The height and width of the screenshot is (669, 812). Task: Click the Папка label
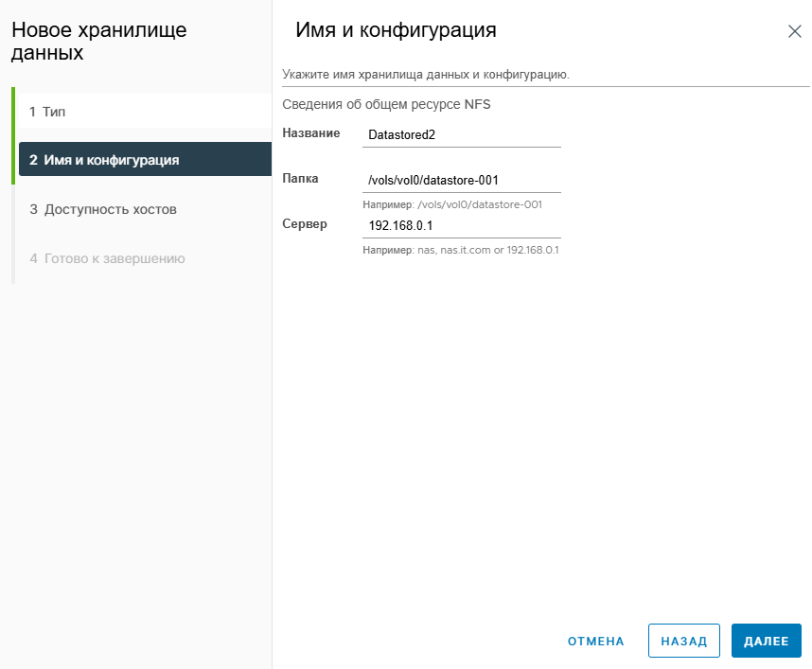coord(300,179)
